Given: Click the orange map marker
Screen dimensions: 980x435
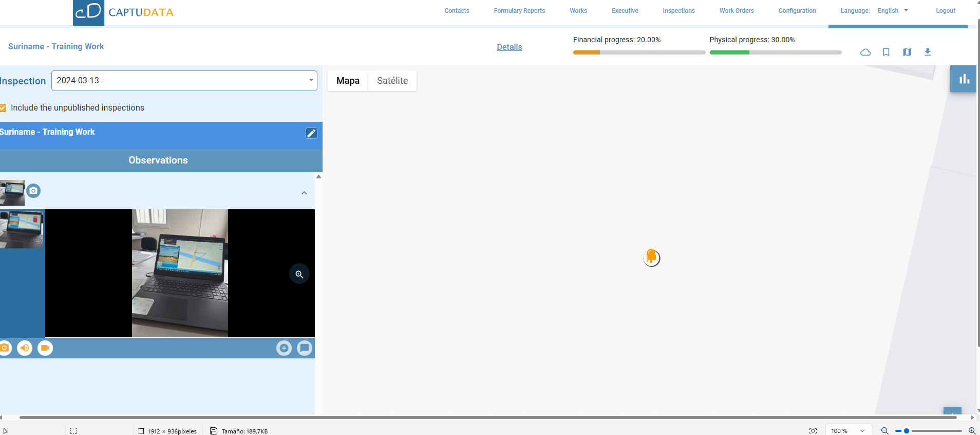Looking at the screenshot, I should pyautogui.click(x=651, y=257).
